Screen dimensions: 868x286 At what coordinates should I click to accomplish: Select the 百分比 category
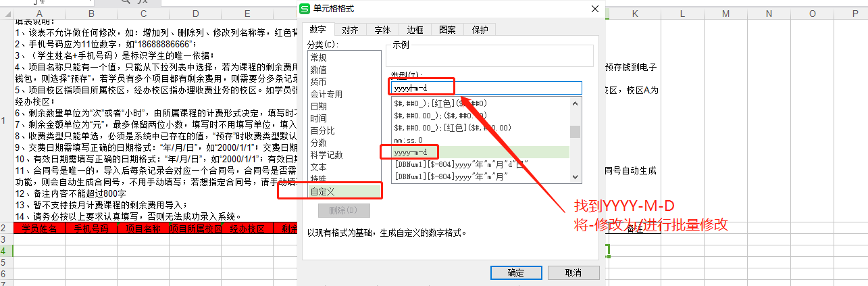pos(344,130)
